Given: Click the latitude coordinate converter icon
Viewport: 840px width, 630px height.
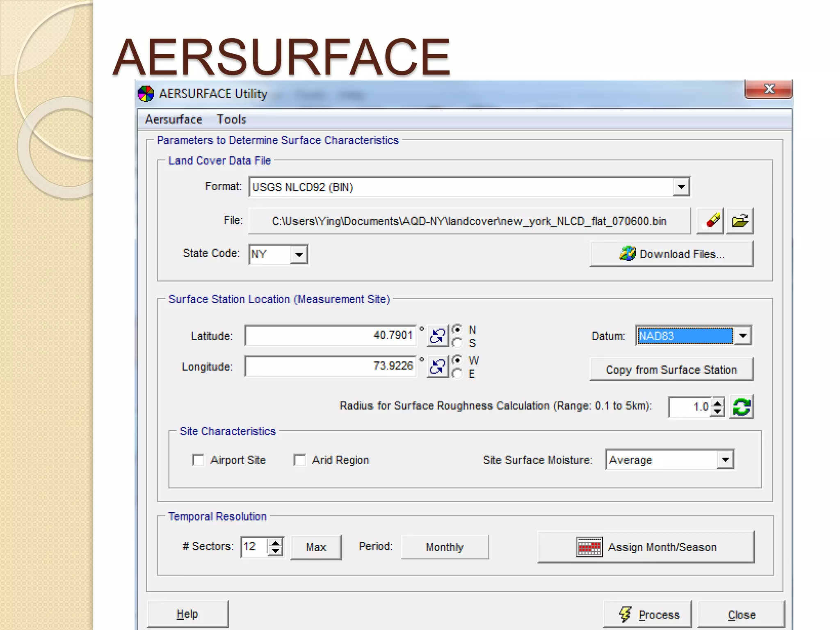Looking at the screenshot, I should pyautogui.click(x=437, y=336).
